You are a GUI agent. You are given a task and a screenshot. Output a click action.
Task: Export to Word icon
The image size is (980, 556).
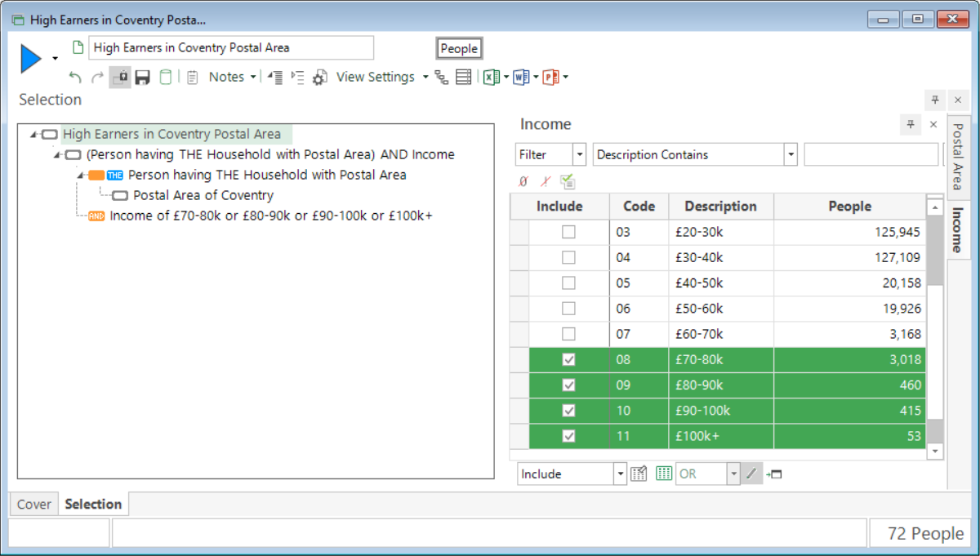(521, 78)
